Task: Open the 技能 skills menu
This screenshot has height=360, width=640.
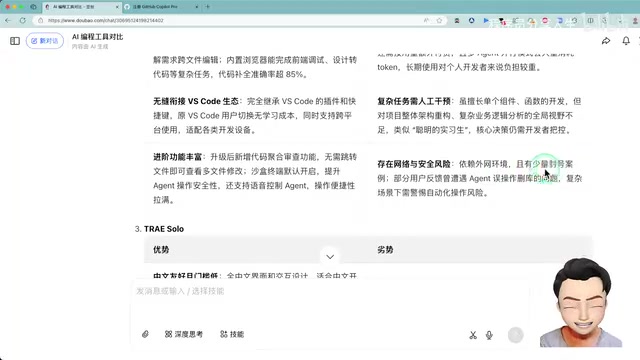Action: 232,334
